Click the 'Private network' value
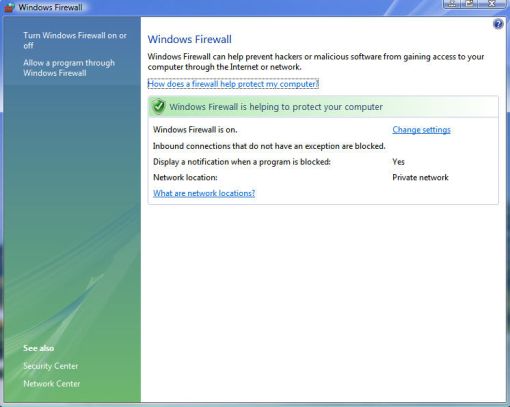Screen dimensions: 510x407 pyautogui.click(x=420, y=177)
